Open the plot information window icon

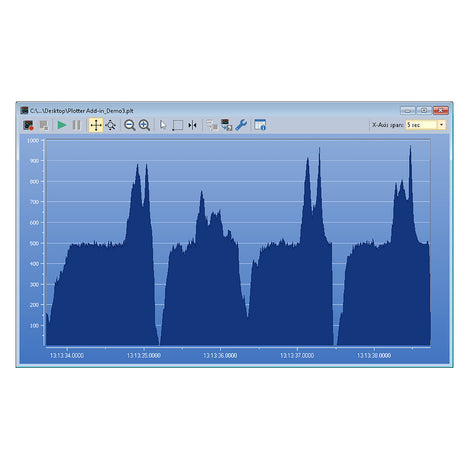click(x=260, y=125)
